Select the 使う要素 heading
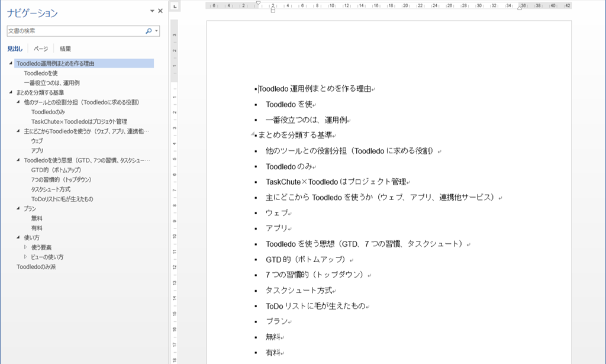Viewport: 606px width, 364px height. click(x=41, y=247)
